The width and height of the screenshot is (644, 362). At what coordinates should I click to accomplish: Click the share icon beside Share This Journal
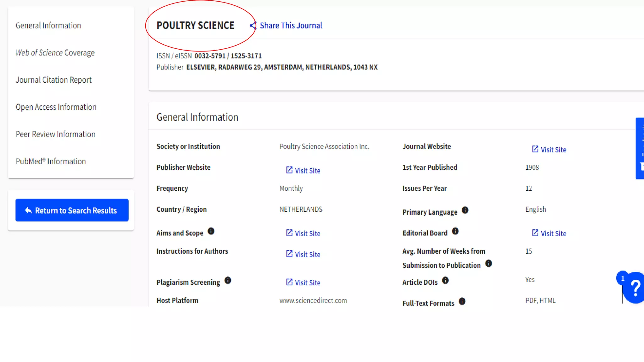point(253,25)
